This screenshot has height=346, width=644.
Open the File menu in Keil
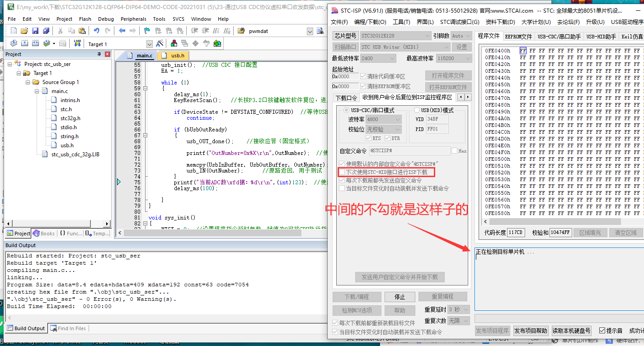pyautogui.click(x=12, y=19)
